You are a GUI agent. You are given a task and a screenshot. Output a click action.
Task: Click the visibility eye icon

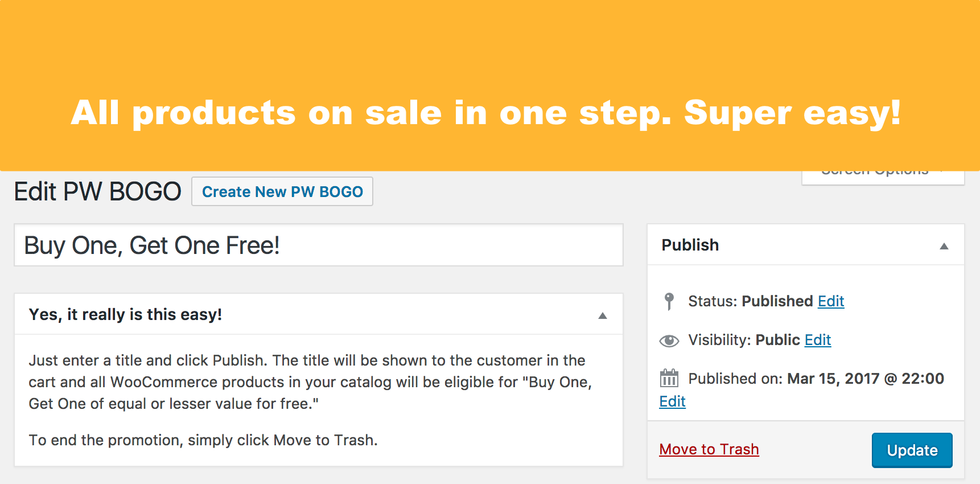[x=669, y=341]
